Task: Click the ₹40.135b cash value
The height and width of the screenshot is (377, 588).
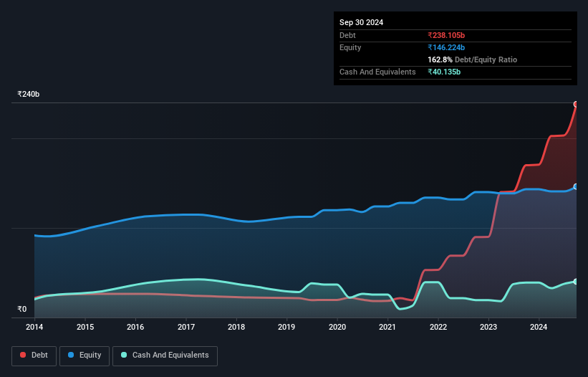Action: [444, 72]
